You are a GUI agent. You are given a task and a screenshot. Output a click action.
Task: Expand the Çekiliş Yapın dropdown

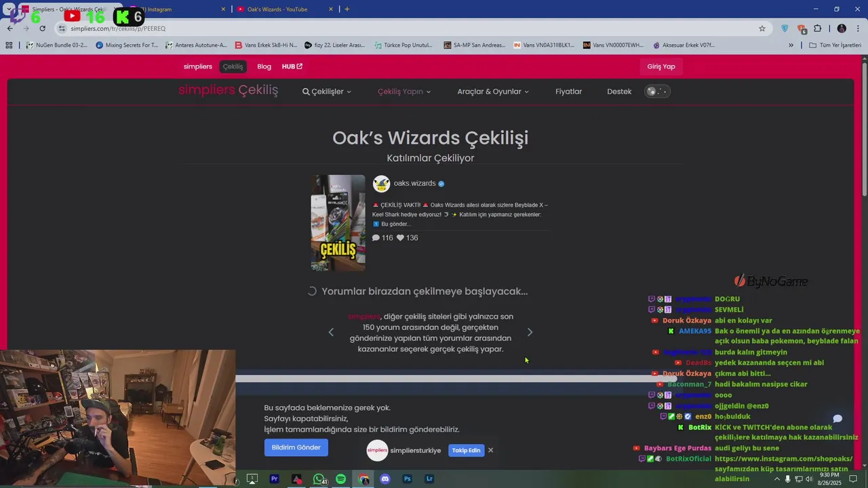tap(404, 91)
